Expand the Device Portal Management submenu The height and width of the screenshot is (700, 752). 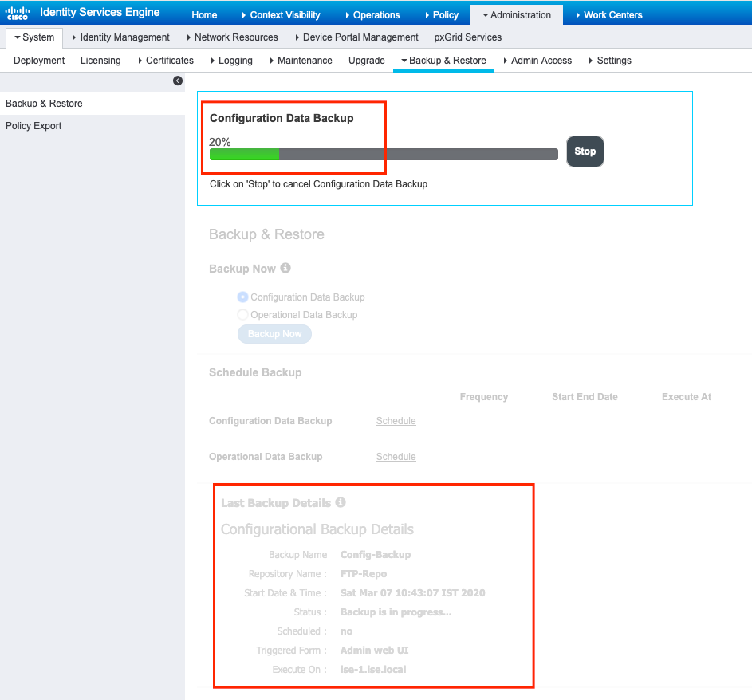(x=356, y=37)
